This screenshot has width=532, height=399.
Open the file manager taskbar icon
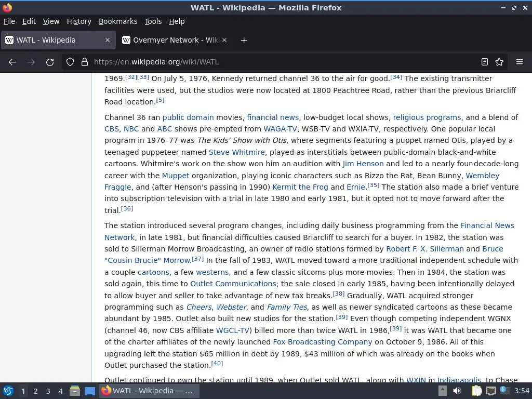tap(75, 391)
